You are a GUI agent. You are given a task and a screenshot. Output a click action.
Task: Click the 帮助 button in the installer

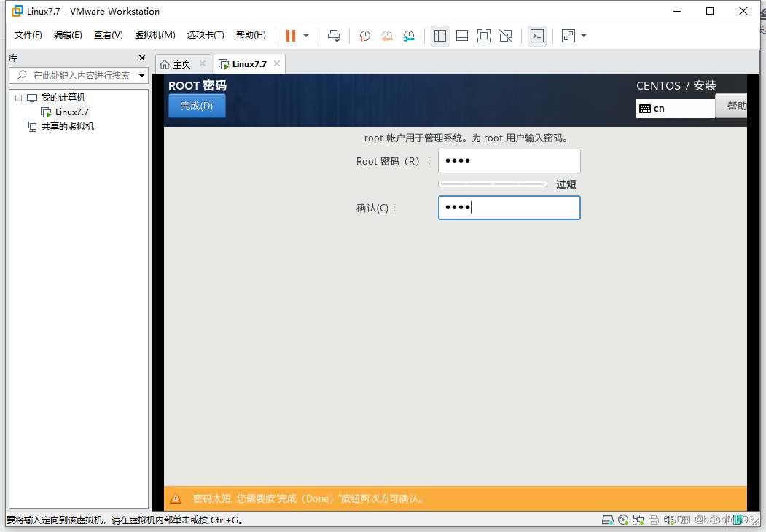pos(732,106)
